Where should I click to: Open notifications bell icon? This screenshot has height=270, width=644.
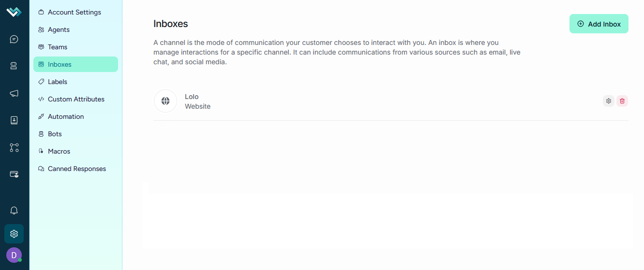[x=14, y=211]
